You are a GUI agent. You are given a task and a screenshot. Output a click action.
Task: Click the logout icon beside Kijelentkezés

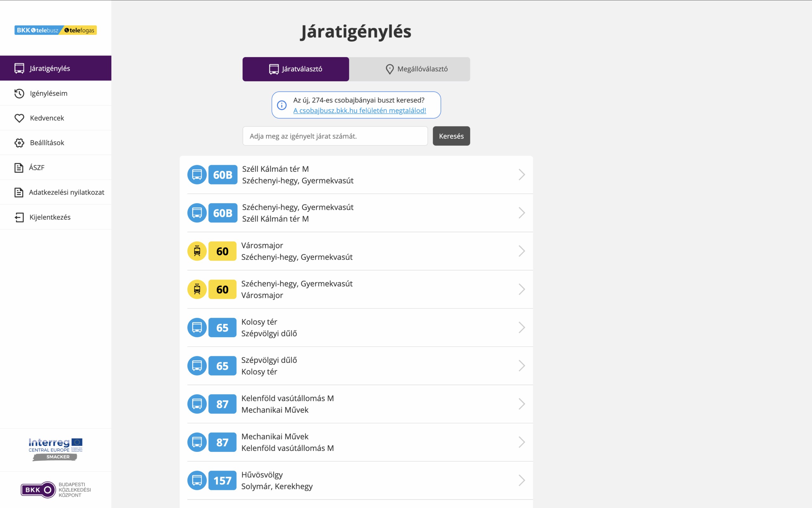click(19, 217)
